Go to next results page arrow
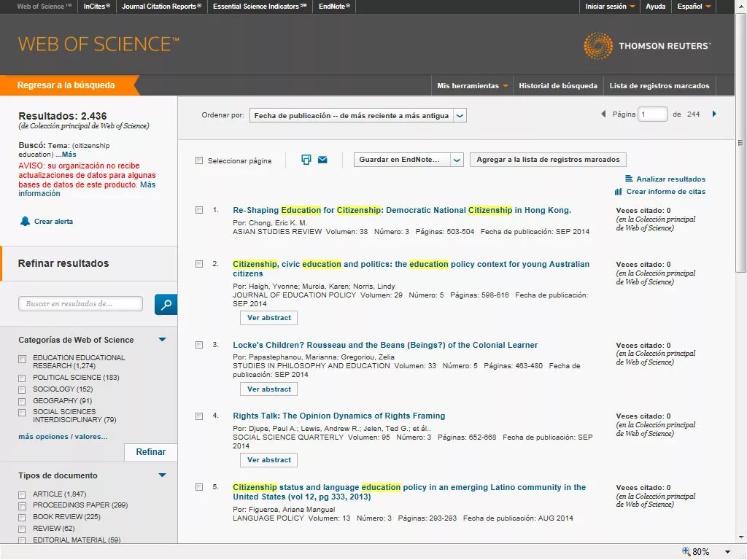The width and height of the screenshot is (747, 560). pos(714,114)
